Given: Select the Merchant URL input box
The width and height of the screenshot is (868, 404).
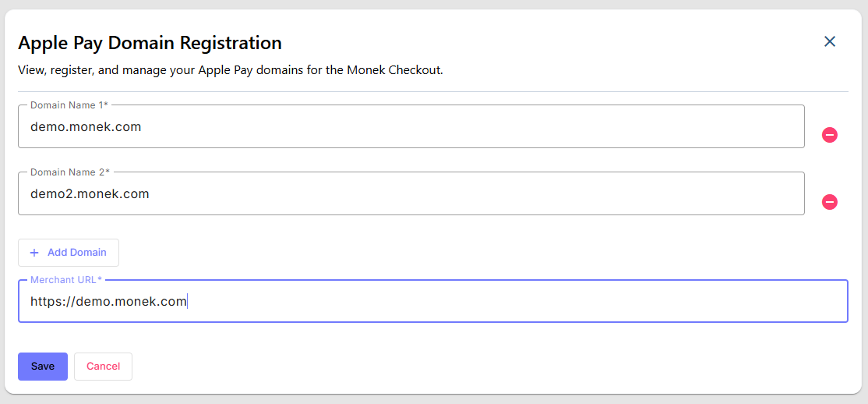Looking at the screenshot, I should 506,302.
